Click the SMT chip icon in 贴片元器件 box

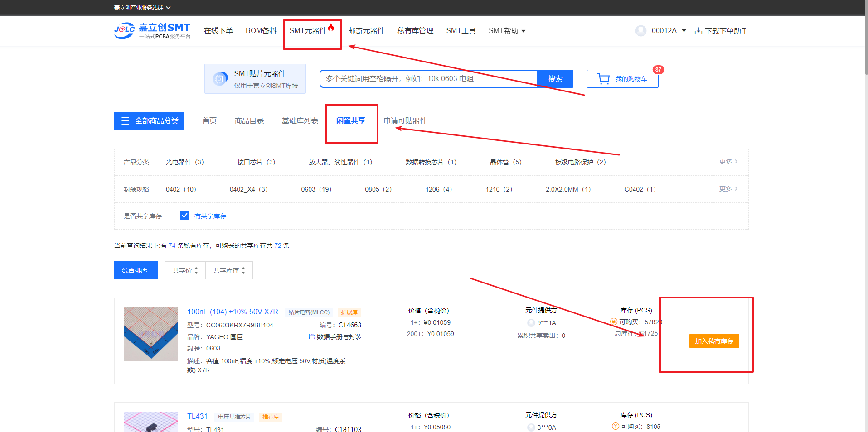220,79
